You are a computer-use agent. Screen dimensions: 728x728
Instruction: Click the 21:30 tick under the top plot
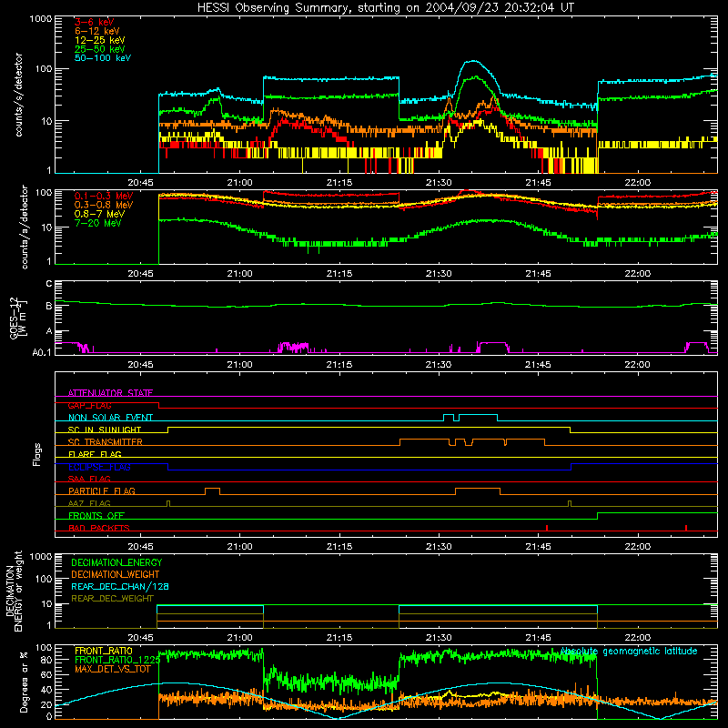pos(439,183)
